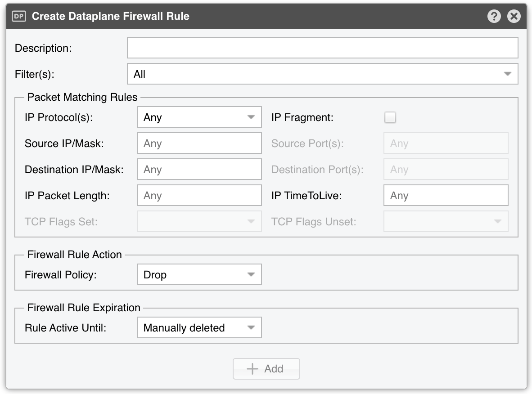This screenshot has height=394, width=532.
Task: Click the DP icon in title bar
Action: pos(18,16)
